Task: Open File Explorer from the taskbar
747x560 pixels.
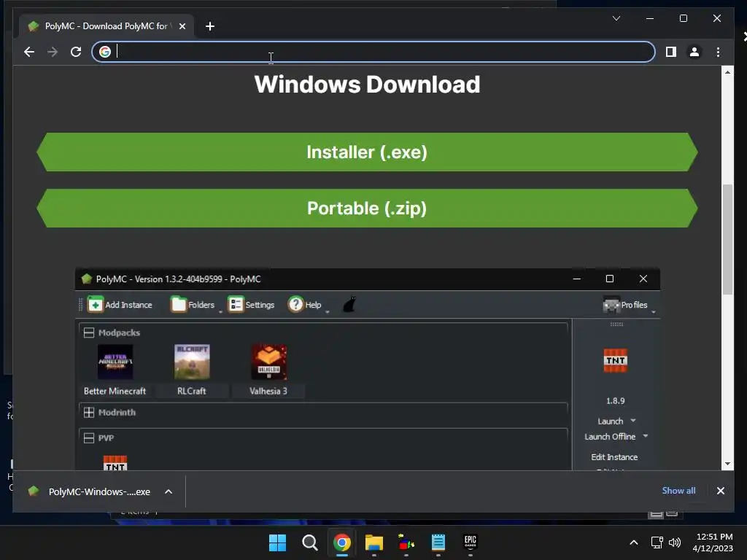Action: click(x=374, y=542)
